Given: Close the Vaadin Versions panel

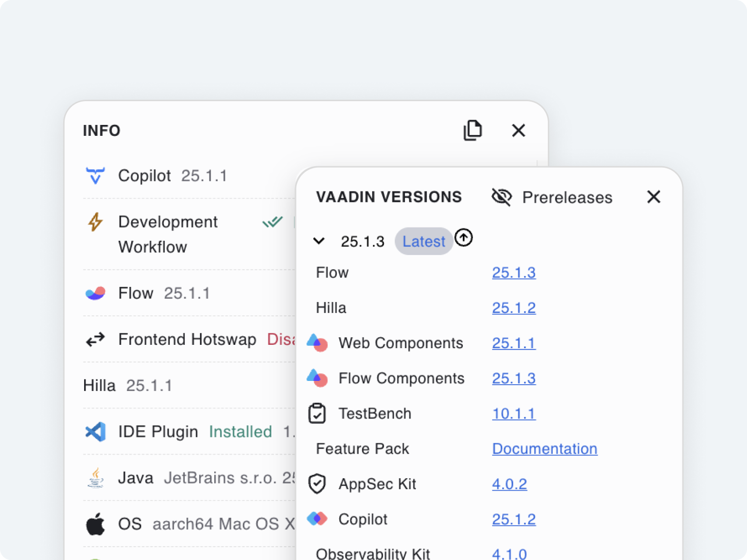Looking at the screenshot, I should pos(653,197).
